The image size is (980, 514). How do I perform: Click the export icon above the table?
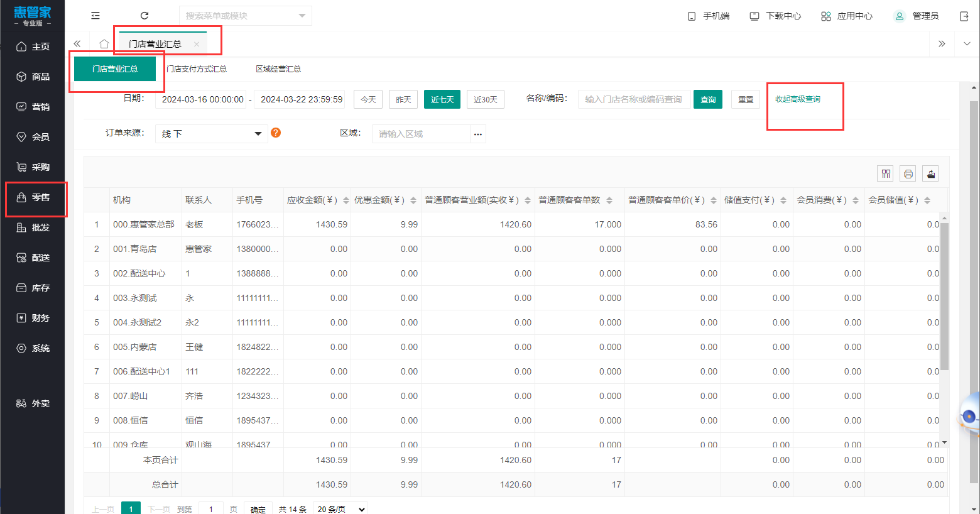click(x=930, y=174)
